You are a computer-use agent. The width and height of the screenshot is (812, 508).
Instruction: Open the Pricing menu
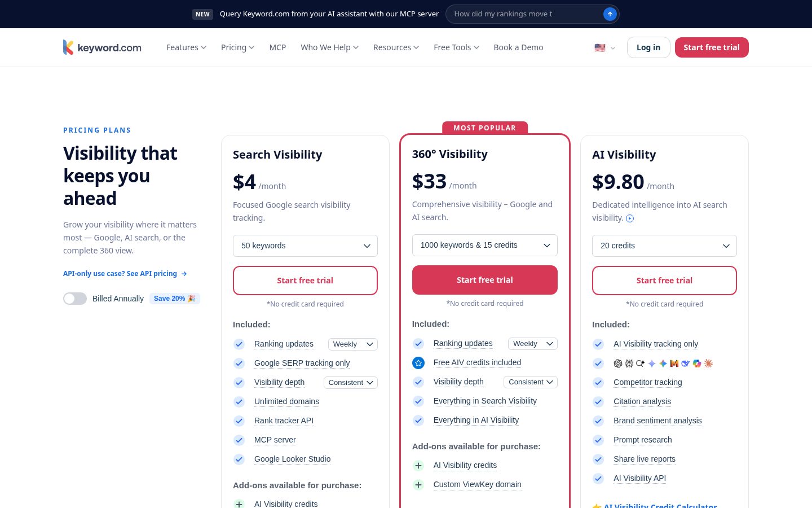pos(237,47)
